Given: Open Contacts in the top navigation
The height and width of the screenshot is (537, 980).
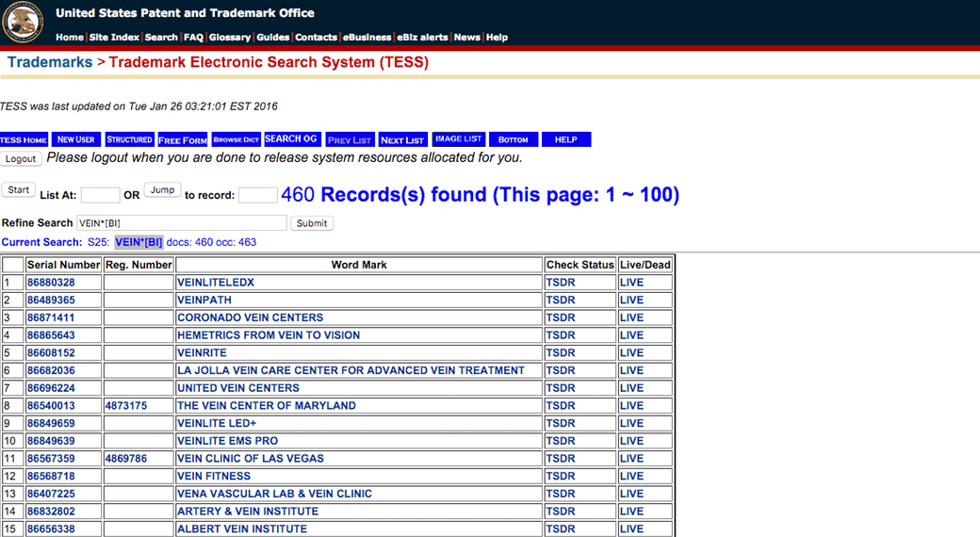Looking at the screenshot, I should click(316, 37).
